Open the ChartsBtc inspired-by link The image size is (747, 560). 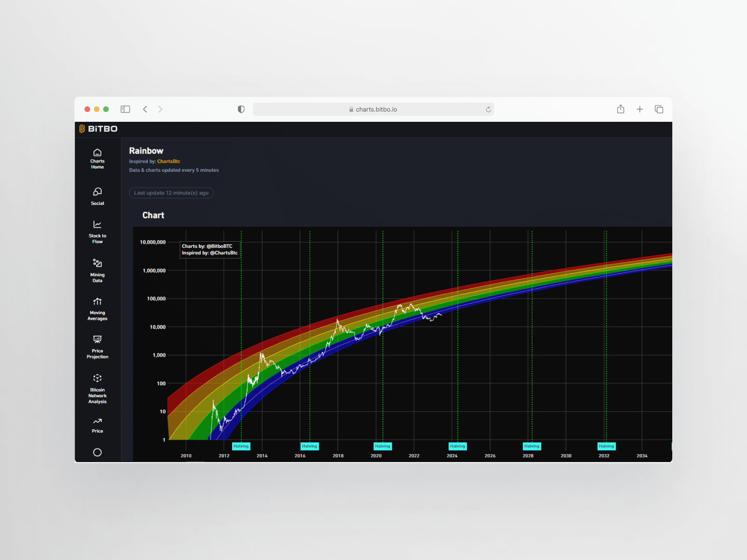(169, 161)
